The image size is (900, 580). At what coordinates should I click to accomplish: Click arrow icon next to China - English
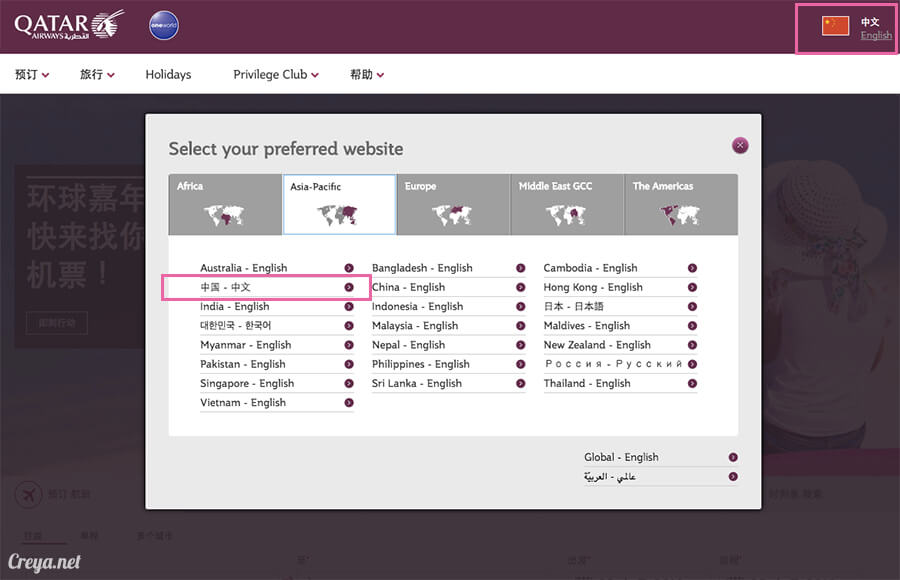tap(521, 287)
